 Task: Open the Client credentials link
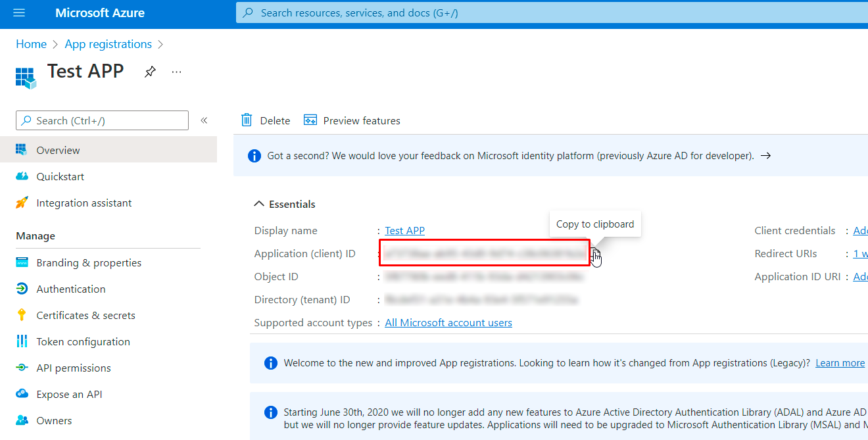(x=860, y=230)
